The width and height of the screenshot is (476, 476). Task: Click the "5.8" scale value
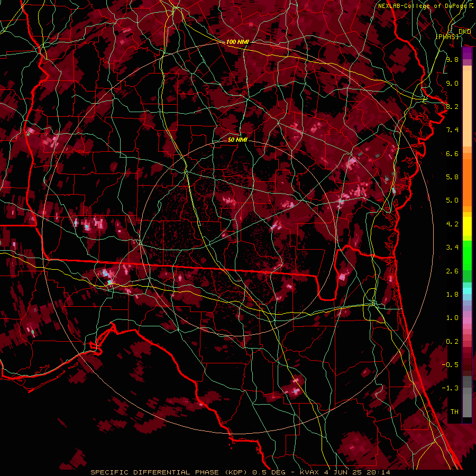tap(452, 177)
